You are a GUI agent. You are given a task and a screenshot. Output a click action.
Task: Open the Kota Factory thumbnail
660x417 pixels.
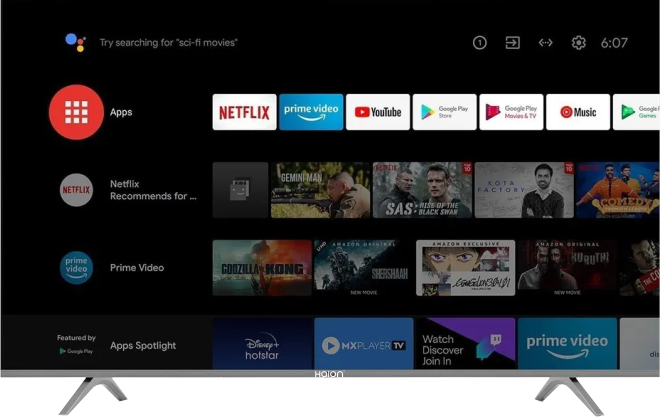point(524,190)
